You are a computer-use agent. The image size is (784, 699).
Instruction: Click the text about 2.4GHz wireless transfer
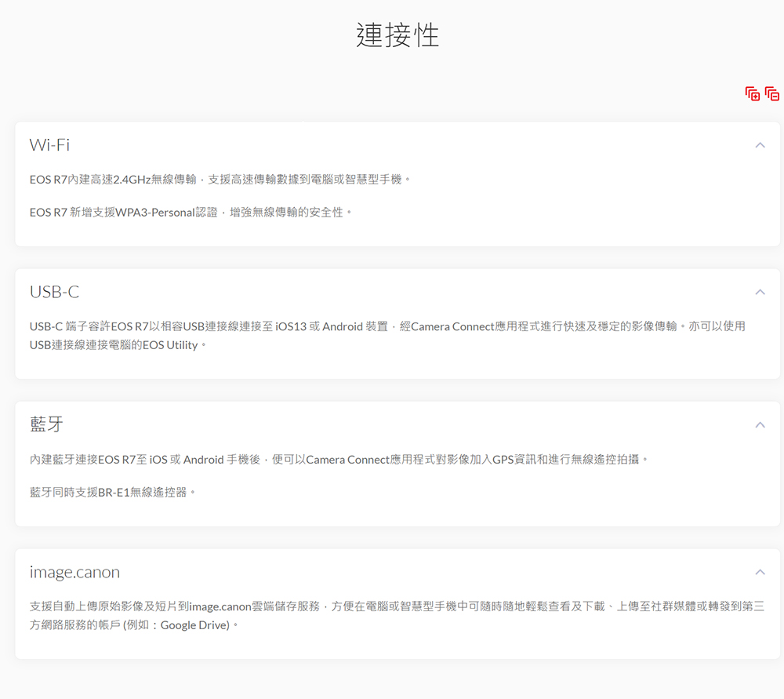[x=220, y=180]
